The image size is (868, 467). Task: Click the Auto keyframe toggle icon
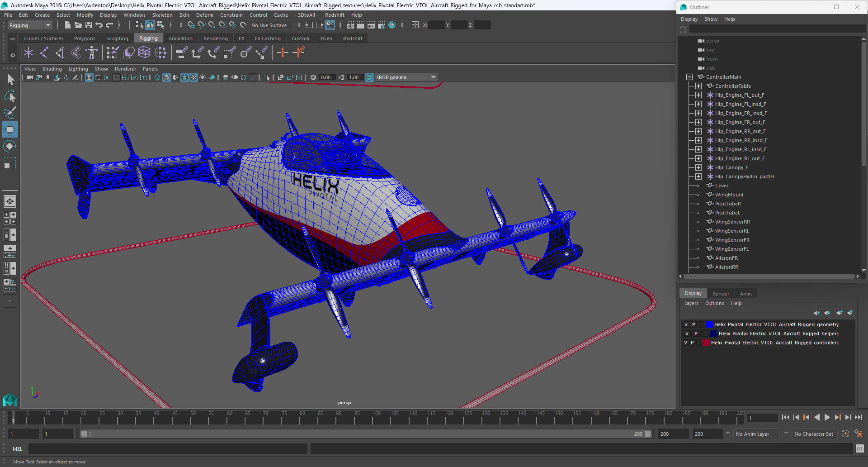(x=845, y=434)
